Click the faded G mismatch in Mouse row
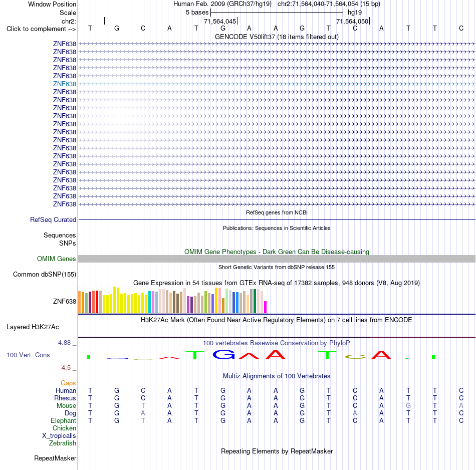Screen dimensions: 476x470 (x=408, y=406)
